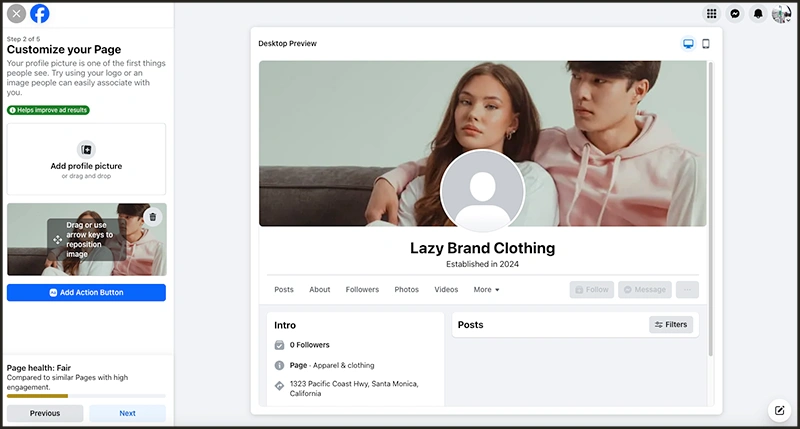This screenshot has width=800, height=429.
Task: Click the Facebook logo icon
Action: click(x=40, y=14)
